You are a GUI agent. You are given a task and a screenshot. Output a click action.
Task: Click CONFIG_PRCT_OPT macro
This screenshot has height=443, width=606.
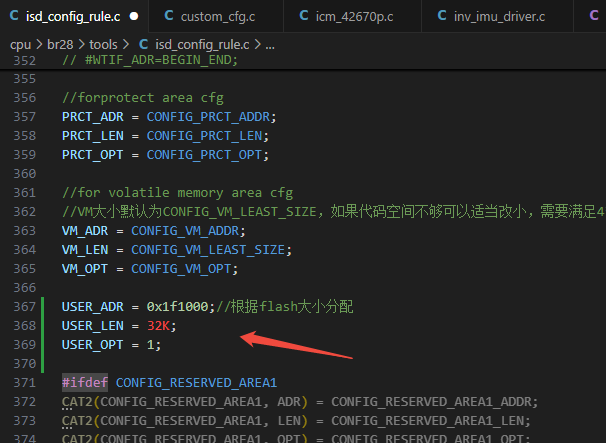click(x=204, y=155)
